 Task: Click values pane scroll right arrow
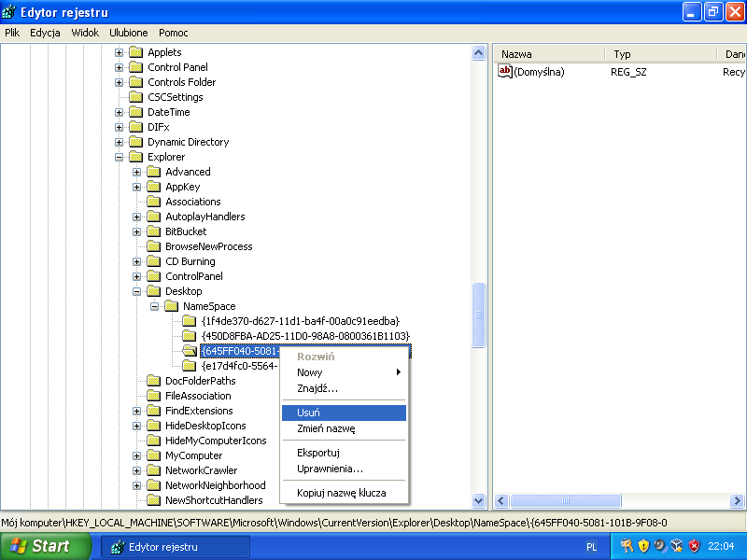[737, 501]
